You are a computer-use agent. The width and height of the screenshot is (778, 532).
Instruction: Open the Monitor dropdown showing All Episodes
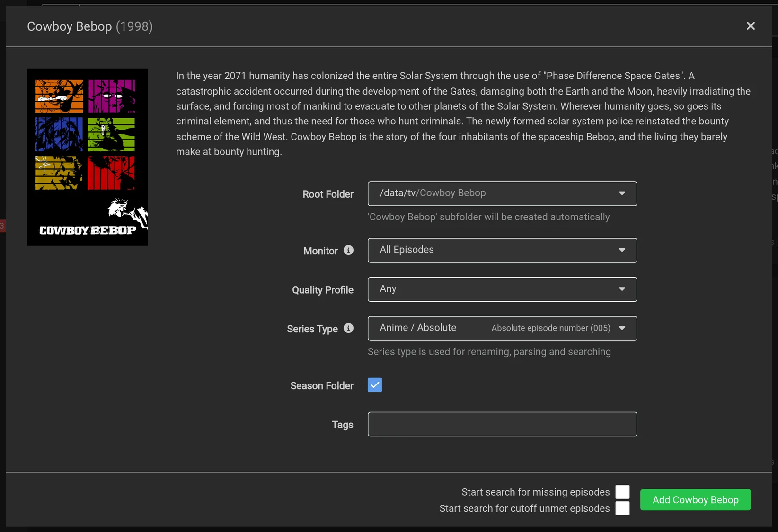coord(502,250)
